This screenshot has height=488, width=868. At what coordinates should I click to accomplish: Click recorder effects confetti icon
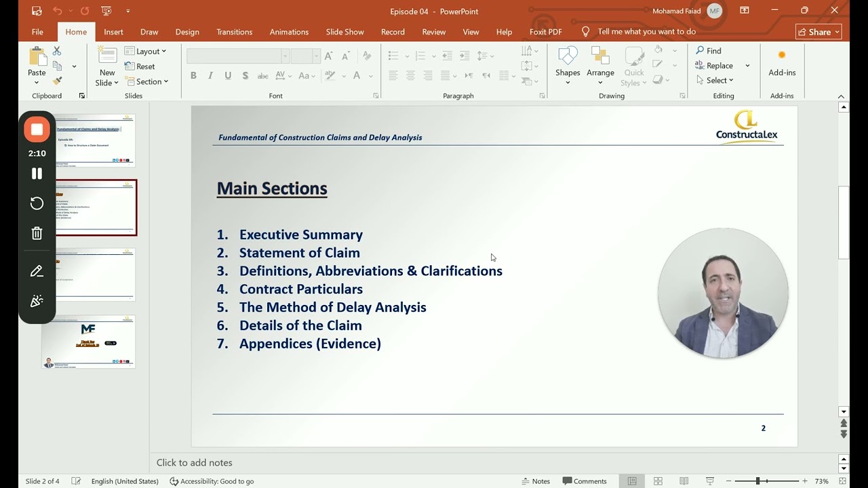[x=37, y=301]
